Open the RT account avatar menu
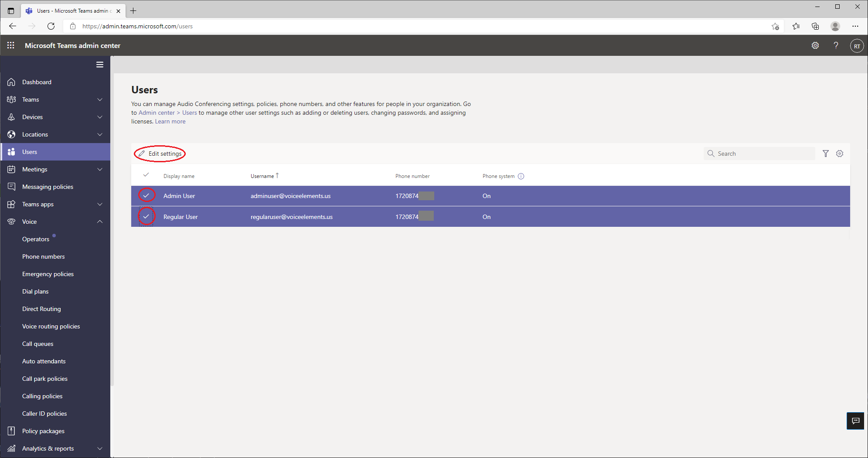Image resolution: width=868 pixels, height=458 pixels. tap(857, 46)
